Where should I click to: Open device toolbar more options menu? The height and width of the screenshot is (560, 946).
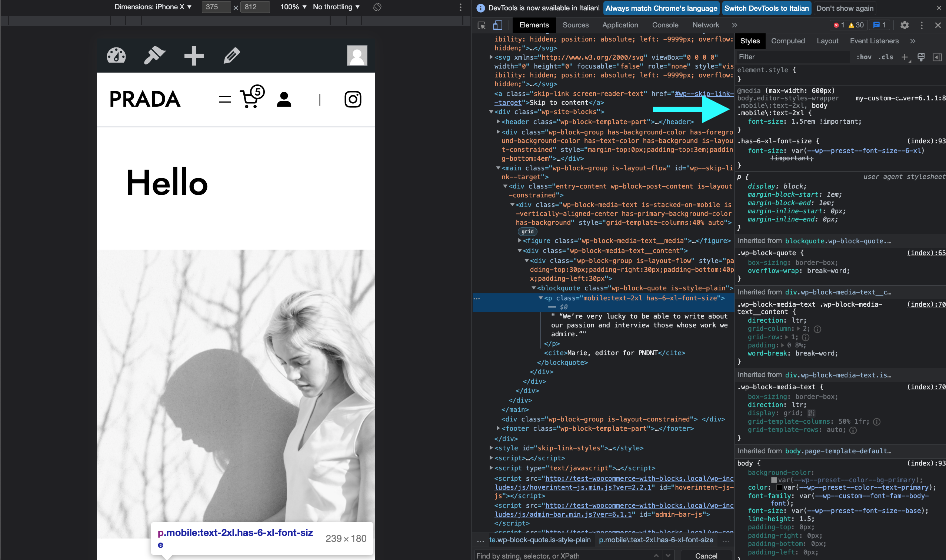pyautogui.click(x=460, y=7)
